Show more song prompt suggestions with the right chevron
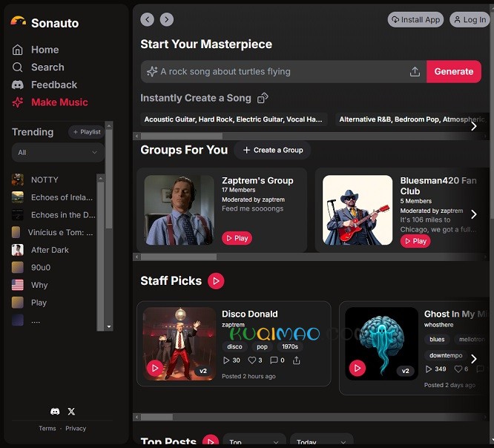Screen dimensions: 494x448 tap(473, 126)
